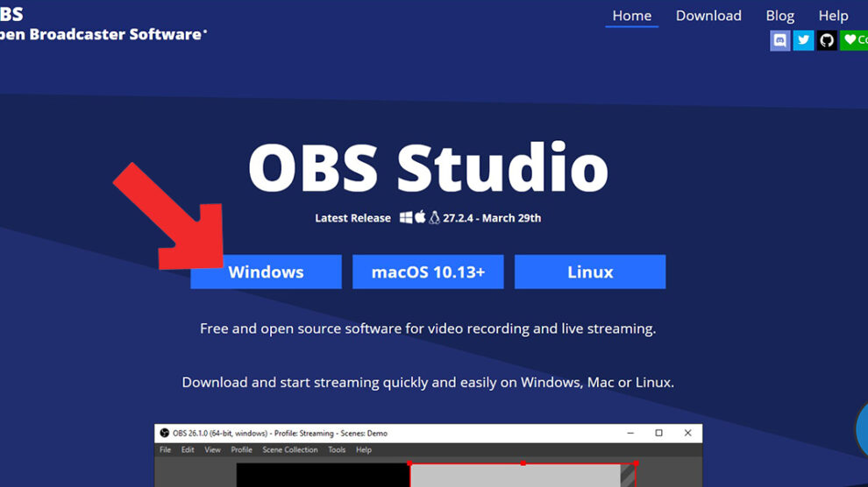Open File menu in OBS screenshot
Image resolution: width=868 pixels, height=487 pixels.
(165, 449)
